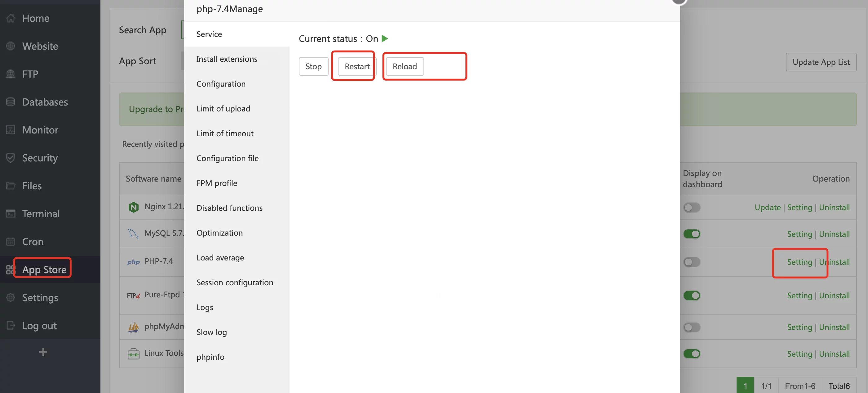Viewport: 868px width, 393px height.
Task: Click the Settings gear icon
Action: point(11,297)
